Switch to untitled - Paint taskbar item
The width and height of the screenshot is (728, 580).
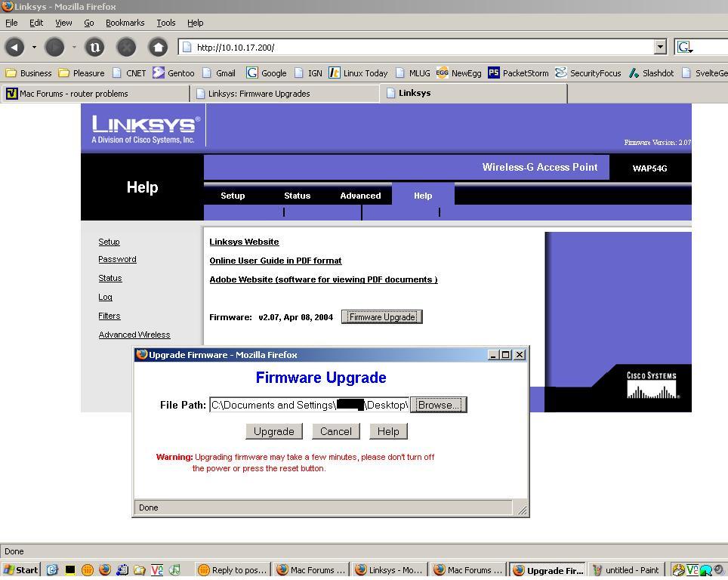[626, 569]
